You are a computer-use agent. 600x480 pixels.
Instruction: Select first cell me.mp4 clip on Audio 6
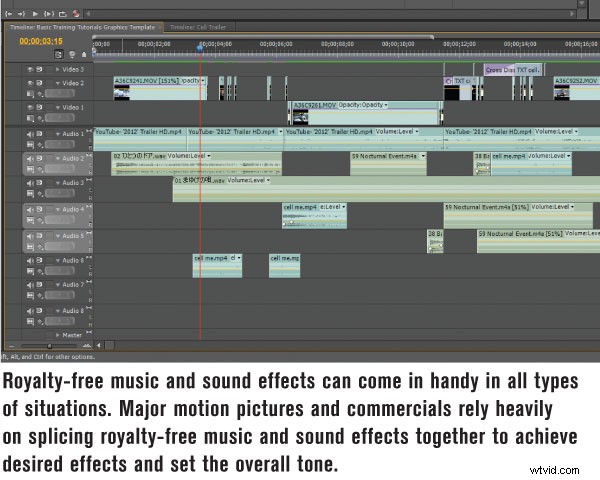pyautogui.click(x=217, y=266)
